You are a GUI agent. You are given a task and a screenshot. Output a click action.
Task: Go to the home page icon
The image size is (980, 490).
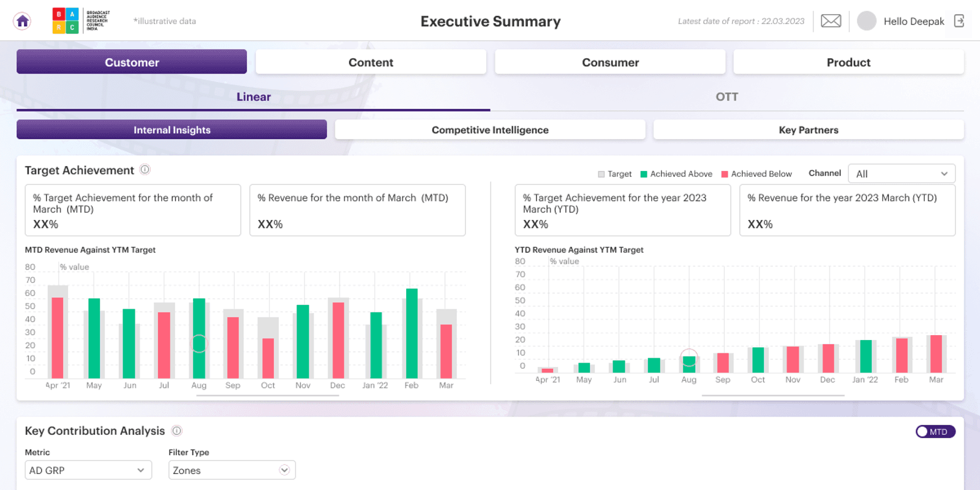click(23, 21)
